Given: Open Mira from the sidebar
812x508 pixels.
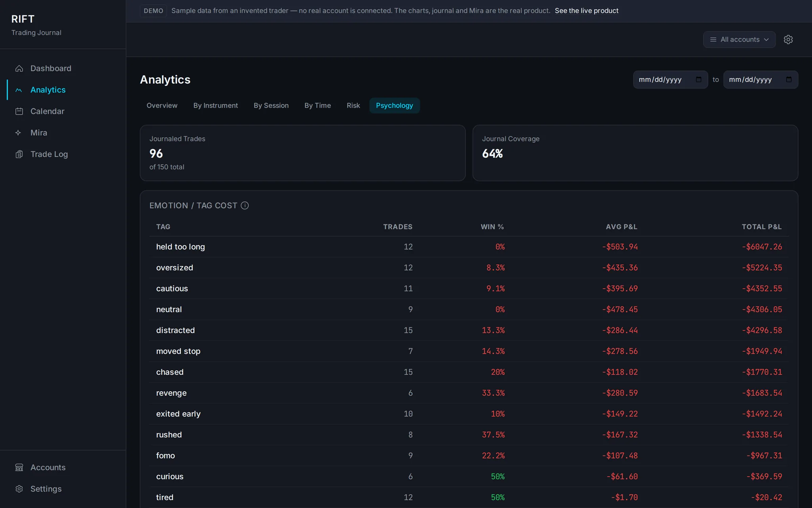Looking at the screenshot, I should [x=63, y=133].
